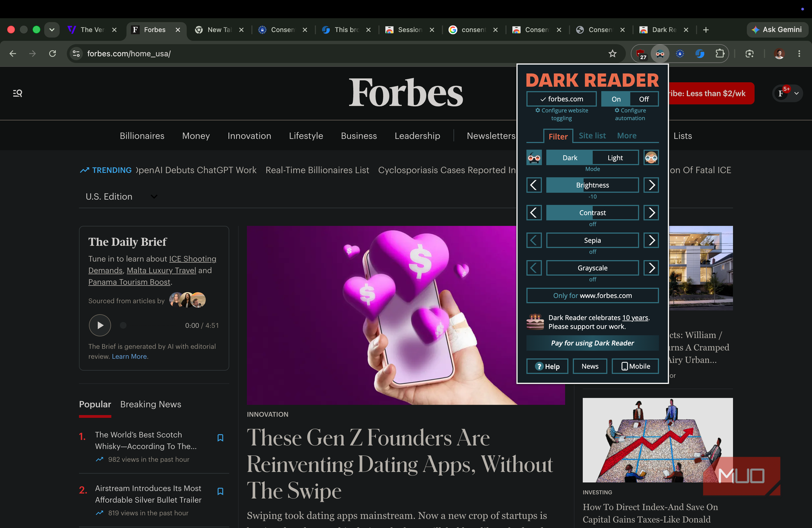Click Configure automation link
The height and width of the screenshot is (528, 812).
[630, 114]
